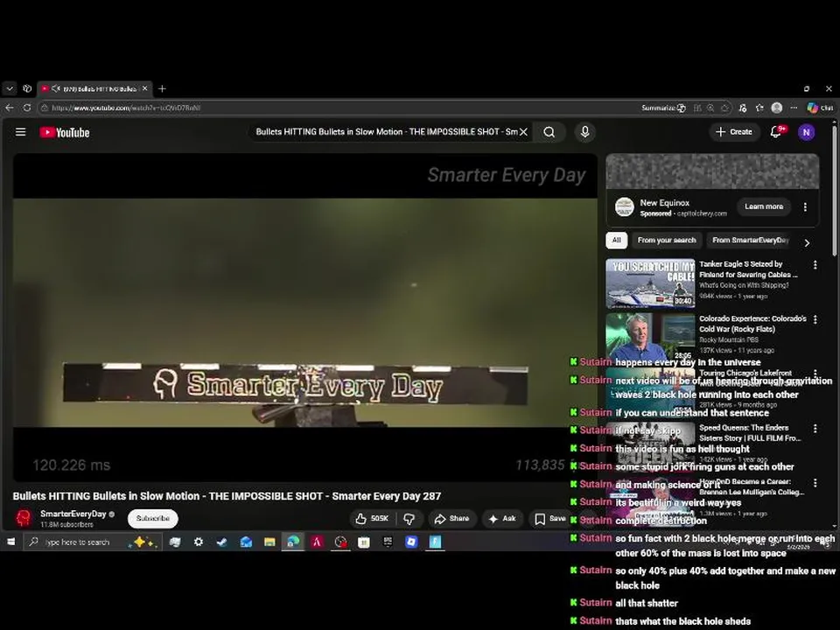Open the SmarterEveryDay channel name link

tap(73, 514)
